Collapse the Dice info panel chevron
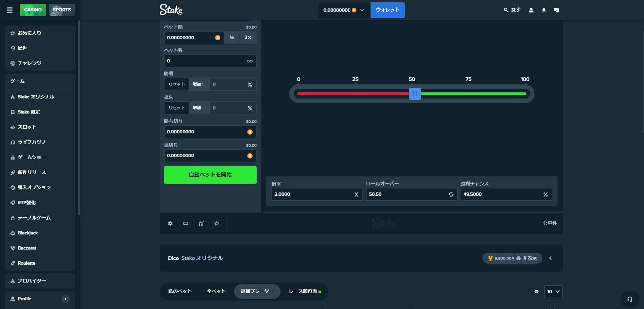This screenshot has width=644, height=309. pos(550,258)
